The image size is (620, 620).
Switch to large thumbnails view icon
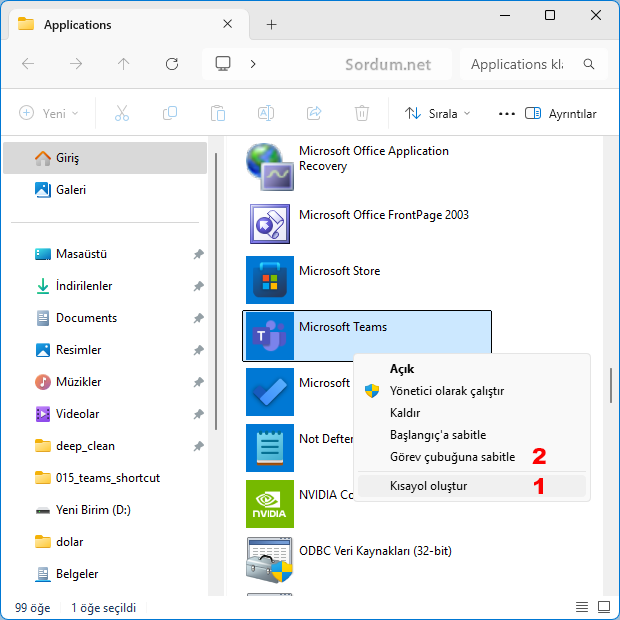coord(604,607)
